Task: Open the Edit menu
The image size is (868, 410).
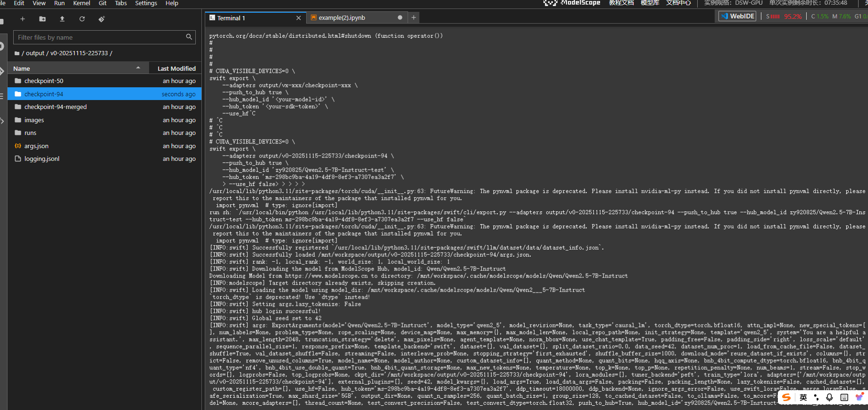Action: [x=19, y=3]
